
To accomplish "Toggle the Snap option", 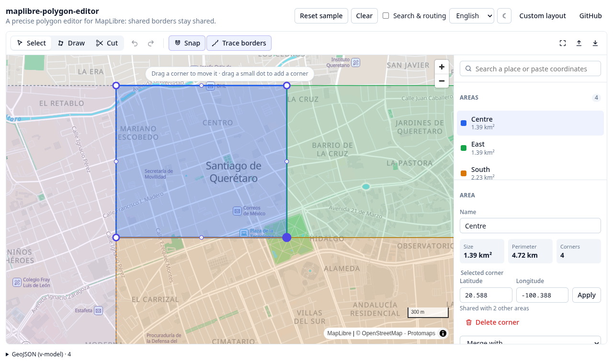I will coord(187,43).
